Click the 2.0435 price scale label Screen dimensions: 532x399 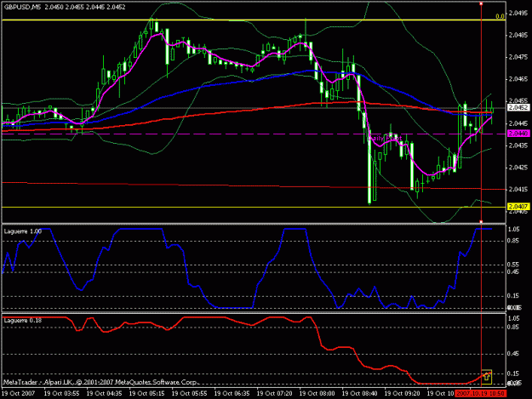coord(518,145)
